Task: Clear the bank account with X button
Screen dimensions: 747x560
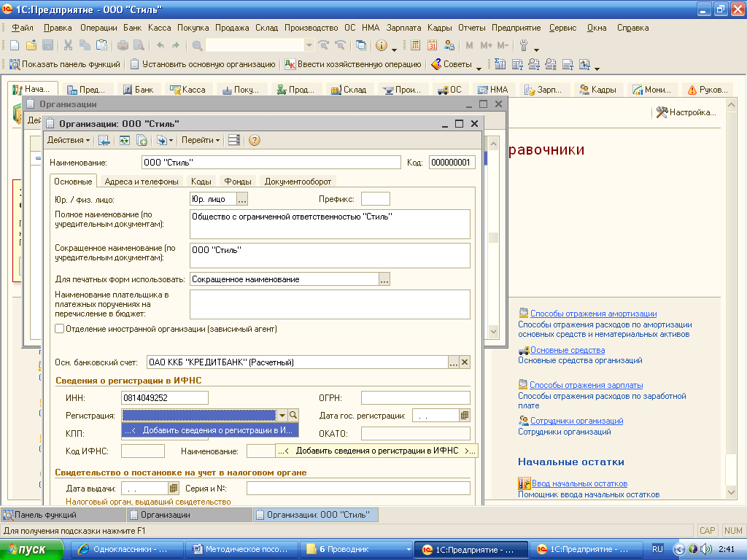Action: tap(465, 362)
